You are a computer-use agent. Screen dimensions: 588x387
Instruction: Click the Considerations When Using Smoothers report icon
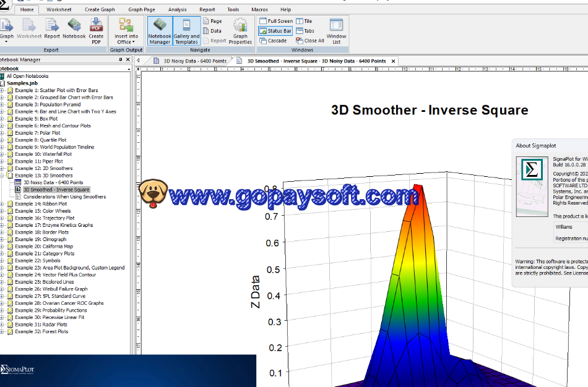17,197
